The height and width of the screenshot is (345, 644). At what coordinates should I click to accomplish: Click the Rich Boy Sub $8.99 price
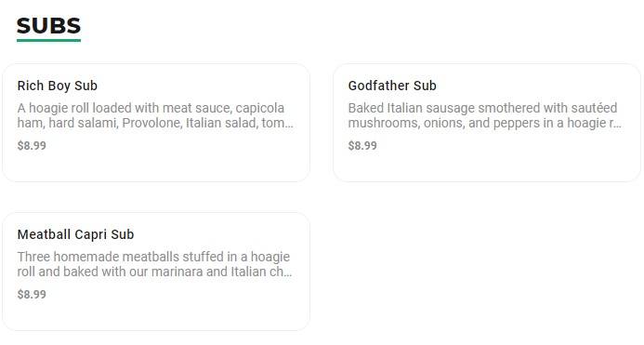(32, 146)
